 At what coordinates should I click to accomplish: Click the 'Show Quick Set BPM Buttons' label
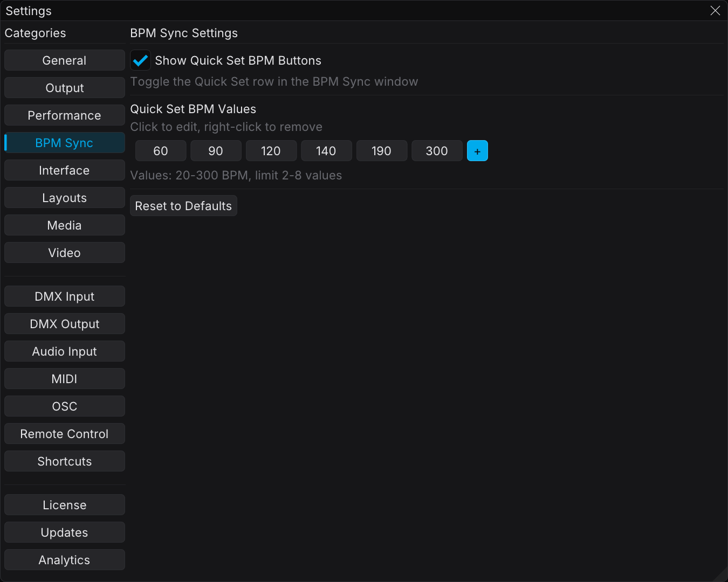[238, 60]
